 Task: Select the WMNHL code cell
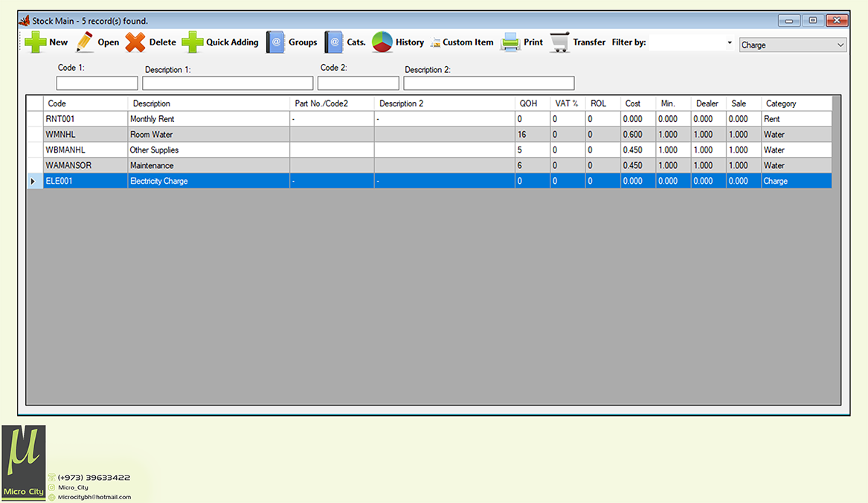(86, 135)
